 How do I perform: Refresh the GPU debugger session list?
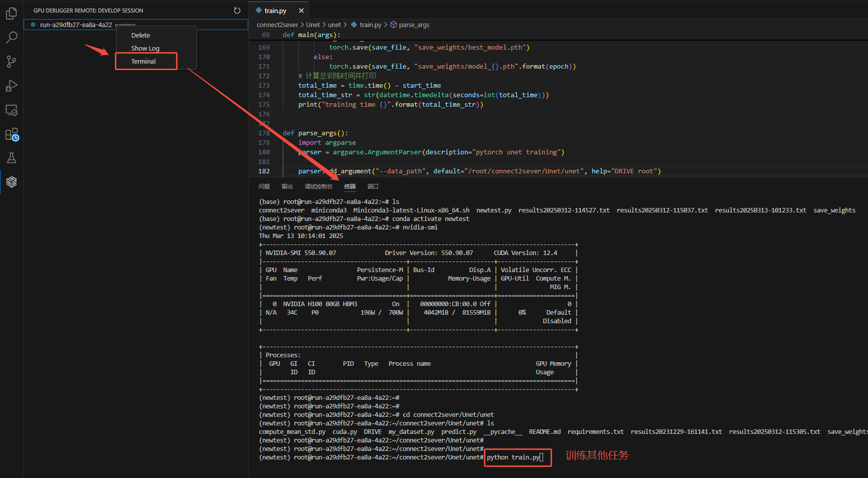(237, 11)
